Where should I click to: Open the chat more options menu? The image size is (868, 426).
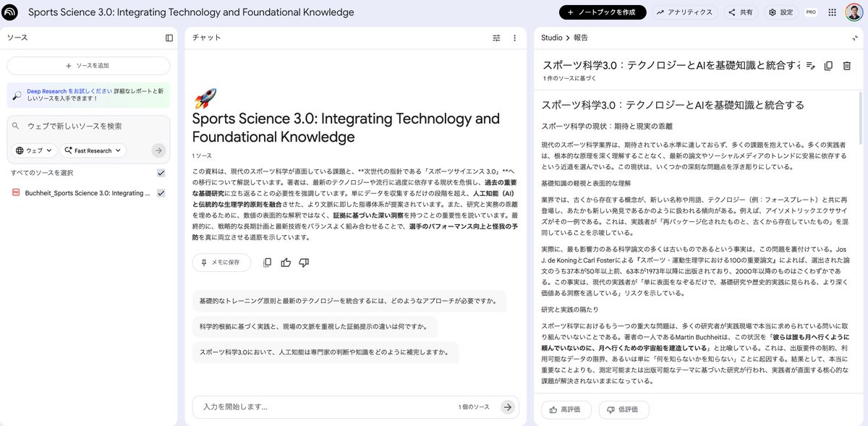[515, 38]
